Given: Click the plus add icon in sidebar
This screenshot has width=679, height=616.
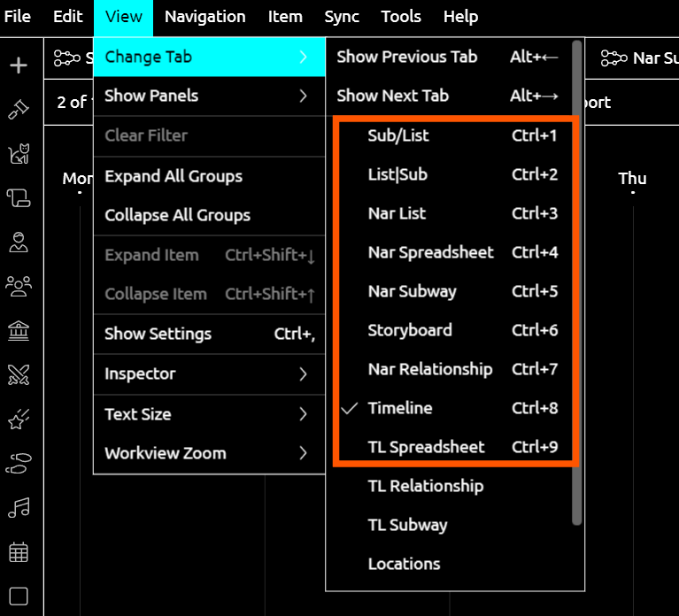Looking at the screenshot, I should (19, 65).
